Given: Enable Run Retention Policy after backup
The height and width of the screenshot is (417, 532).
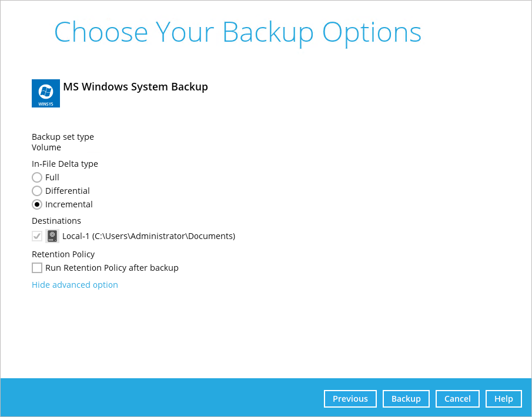Looking at the screenshot, I should 36,267.
